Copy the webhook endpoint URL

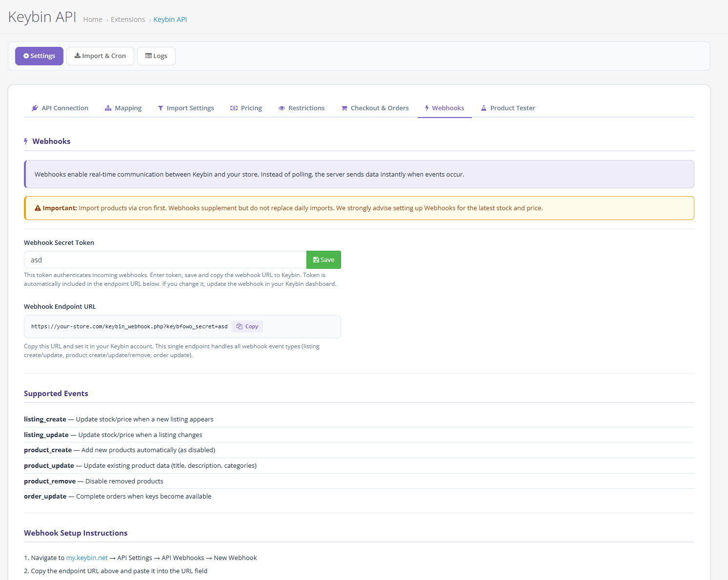[247, 327]
